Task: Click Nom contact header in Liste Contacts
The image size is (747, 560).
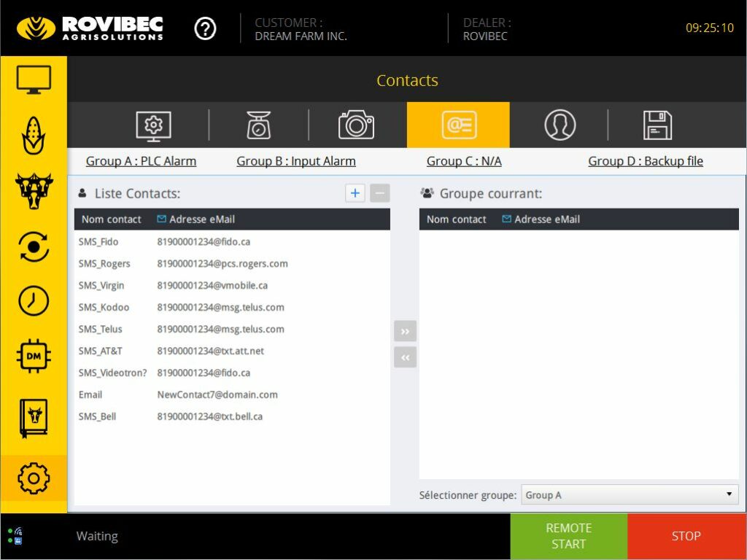Action: pos(112,219)
